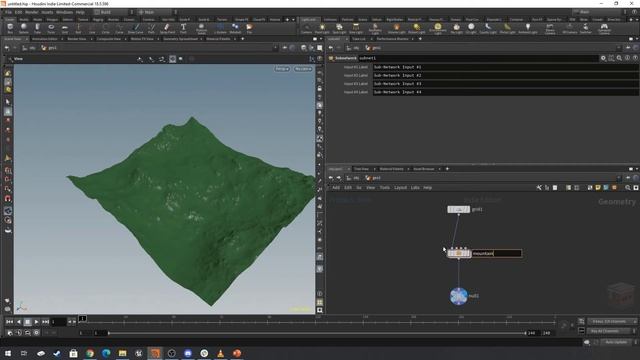The height and width of the screenshot is (360, 640).
Task: Add a Spot Light from shelf
Action: [339, 29]
